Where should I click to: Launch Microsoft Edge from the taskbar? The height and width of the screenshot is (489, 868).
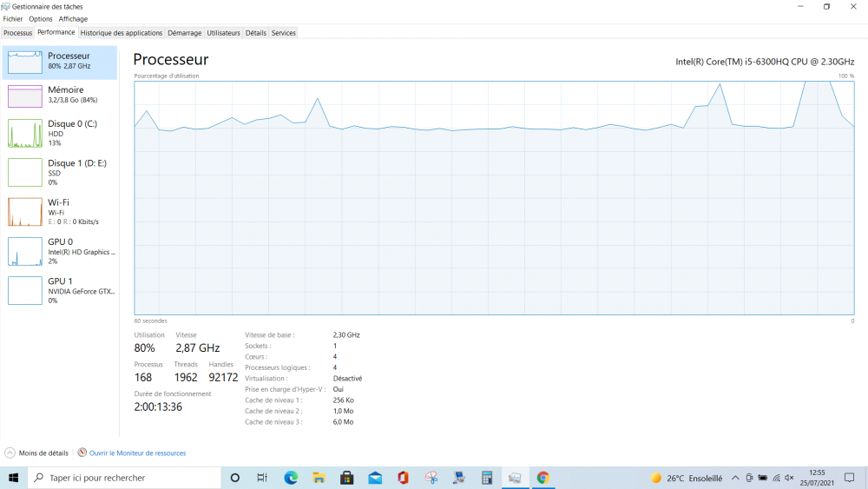[x=291, y=478]
